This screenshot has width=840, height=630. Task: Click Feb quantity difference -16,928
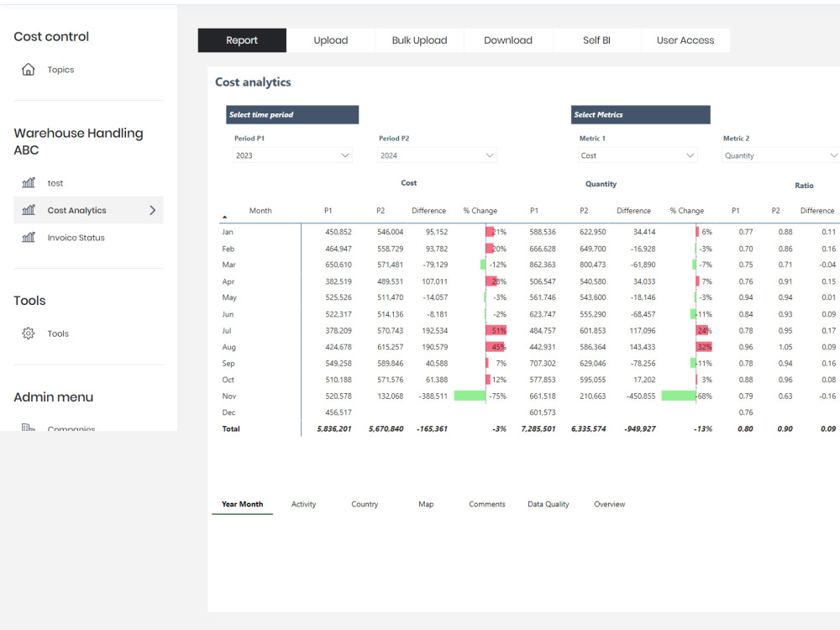(643, 249)
